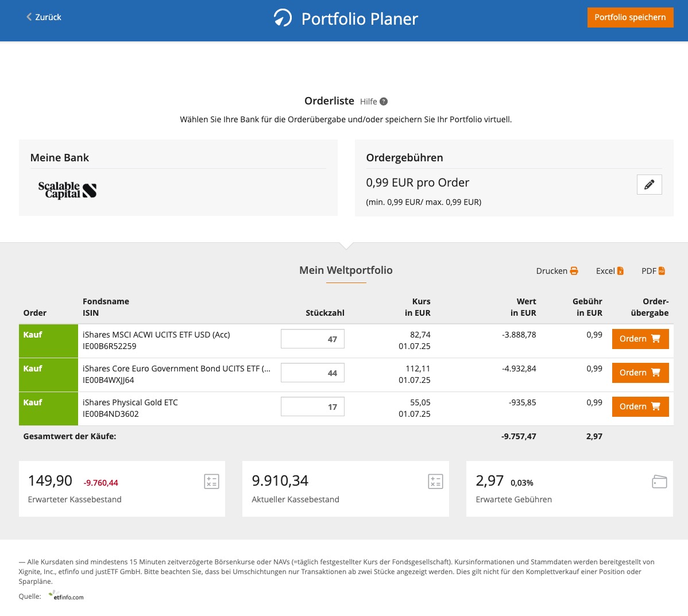The height and width of the screenshot is (616, 688).
Task: Click the Portfolio Planer logo icon
Action: (x=283, y=18)
